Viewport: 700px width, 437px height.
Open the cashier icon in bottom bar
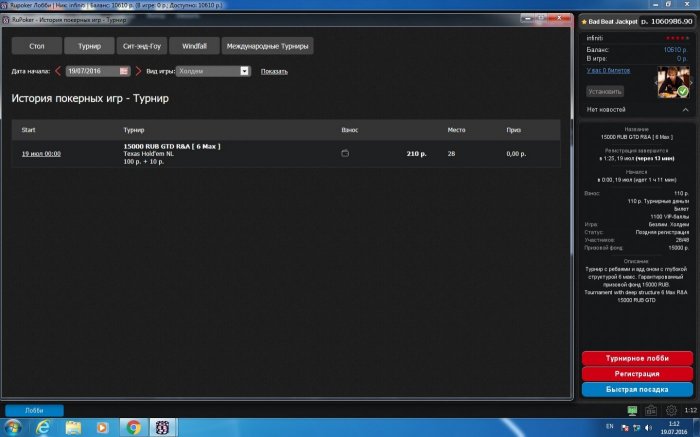pos(651,410)
